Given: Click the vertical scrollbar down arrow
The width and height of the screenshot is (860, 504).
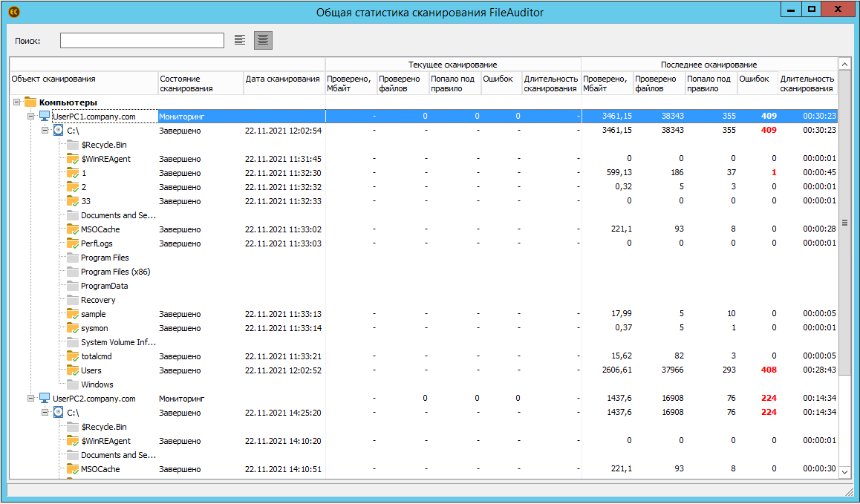Looking at the screenshot, I should pyautogui.click(x=844, y=473).
